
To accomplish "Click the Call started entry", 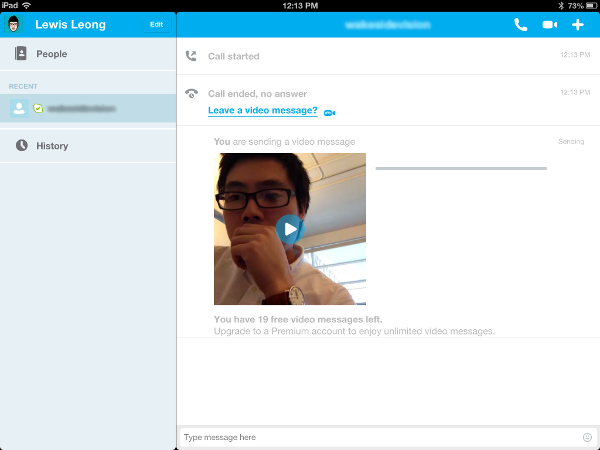I will pos(233,56).
